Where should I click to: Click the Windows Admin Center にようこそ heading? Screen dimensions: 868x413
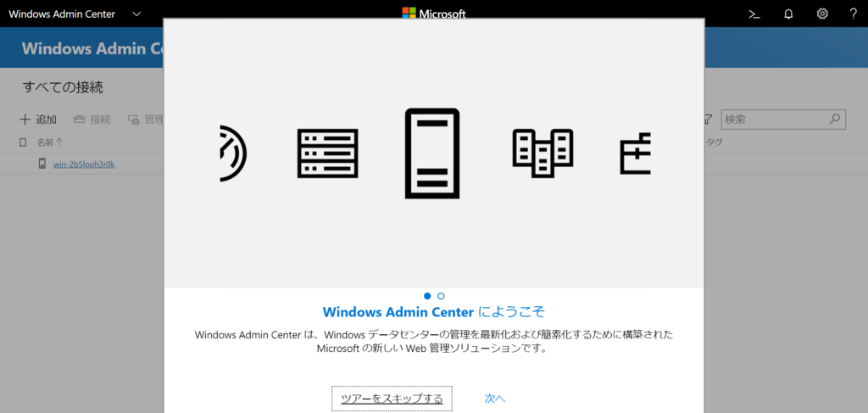(x=434, y=312)
